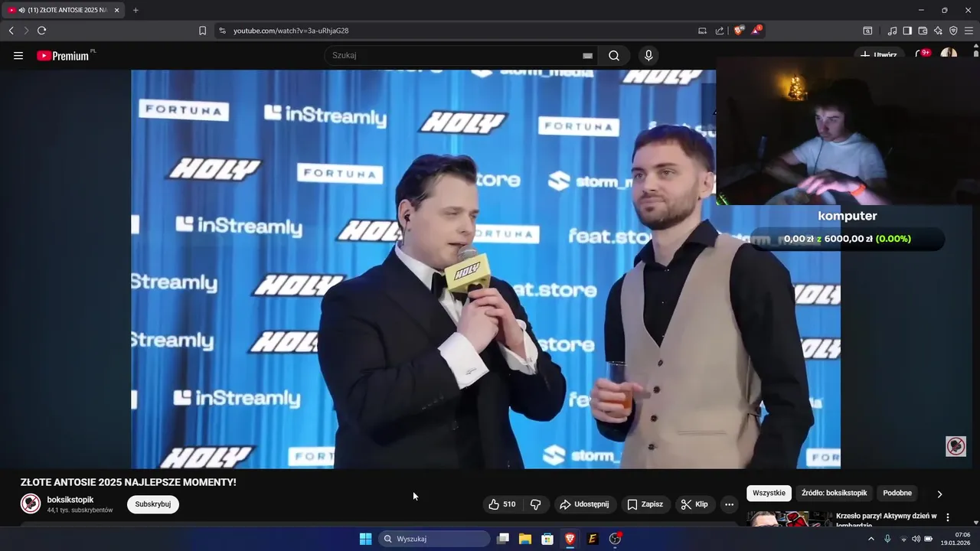Select the 'ZŁOTE ANTOSIE 2025' browser tab
This screenshot has width=980, height=551.
[x=64, y=10]
